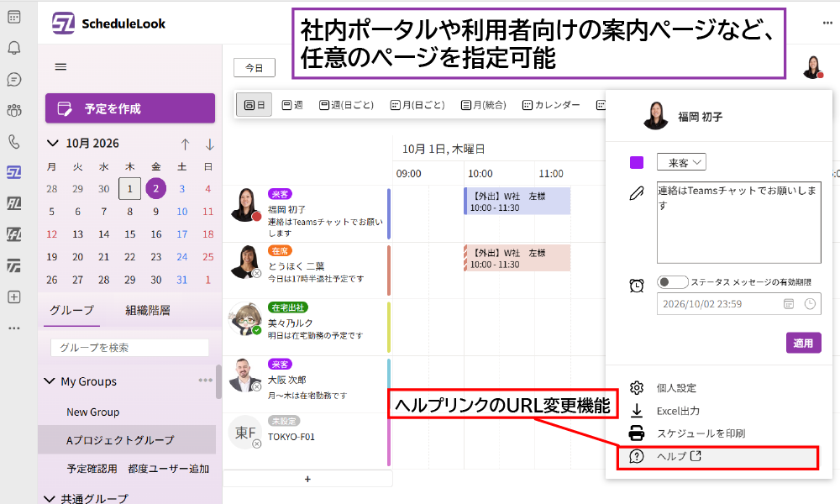840x504 pixels.
Task: Open the time picker clock icon
Action: click(x=810, y=304)
